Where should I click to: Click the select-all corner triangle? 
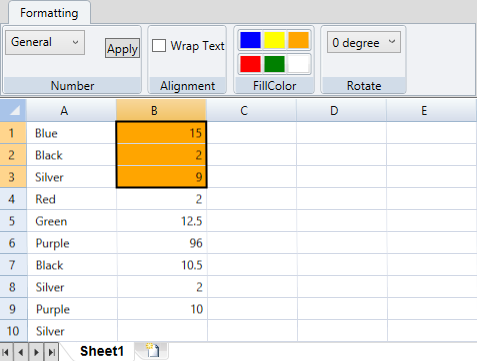pos(13,110)
